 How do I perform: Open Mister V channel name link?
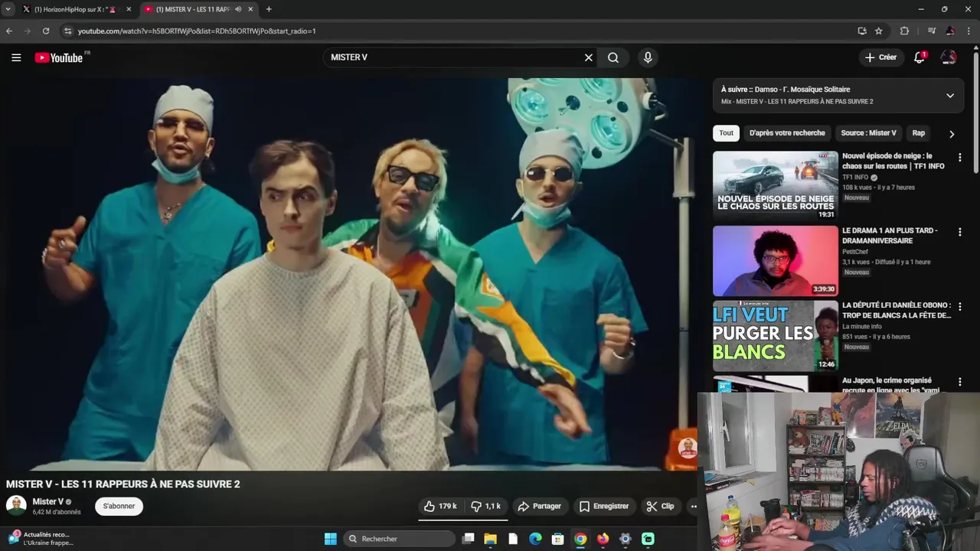pyautogui.click(x=47, y=502)
